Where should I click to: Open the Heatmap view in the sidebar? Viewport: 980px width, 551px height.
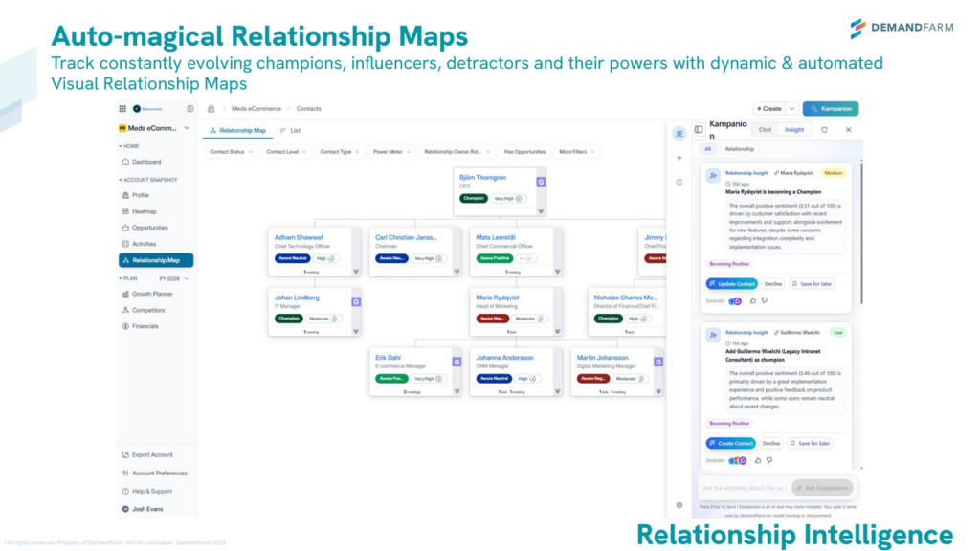click(144, 210)
